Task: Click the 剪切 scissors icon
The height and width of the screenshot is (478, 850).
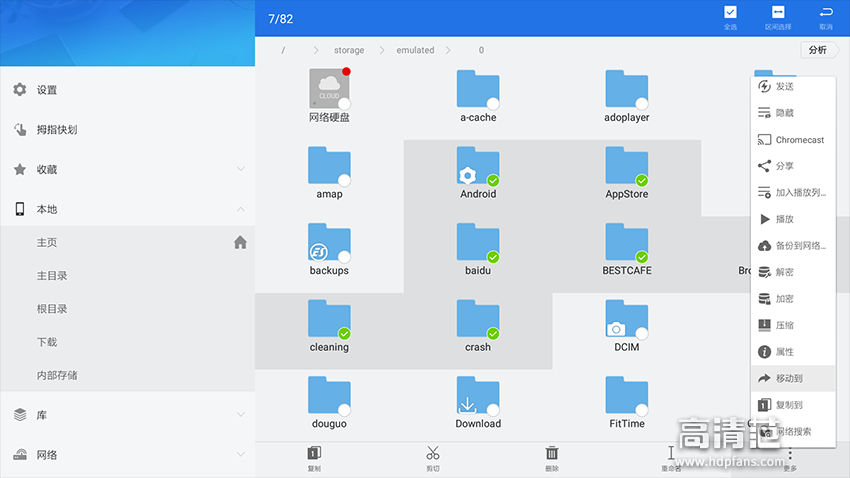Action: 433,453
